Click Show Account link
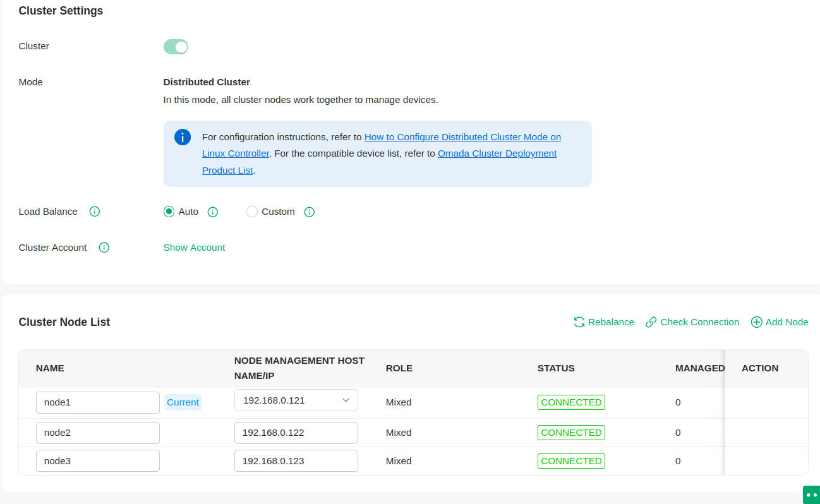The height and width of the screenshot is (504, 820). tap(194, 248)
